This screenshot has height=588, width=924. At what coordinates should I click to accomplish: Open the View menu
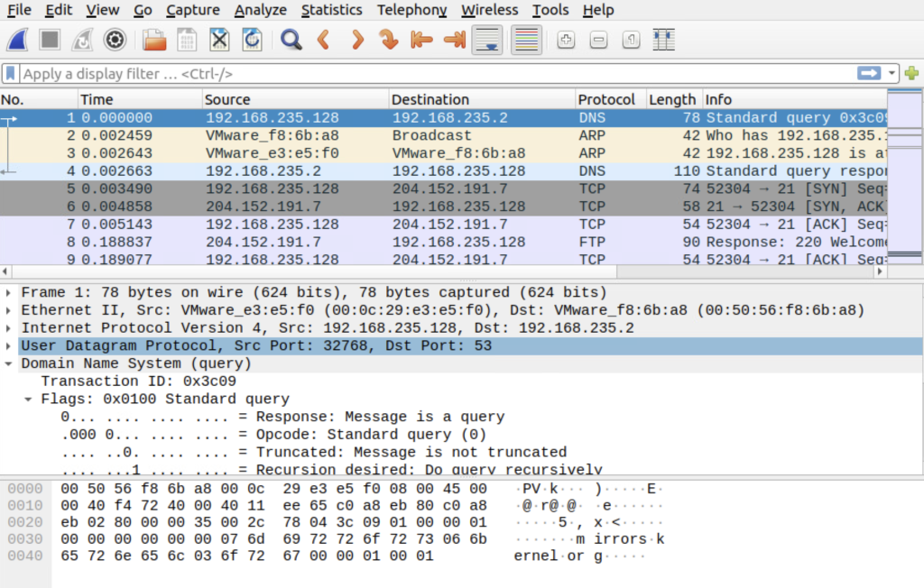[103, 10]
